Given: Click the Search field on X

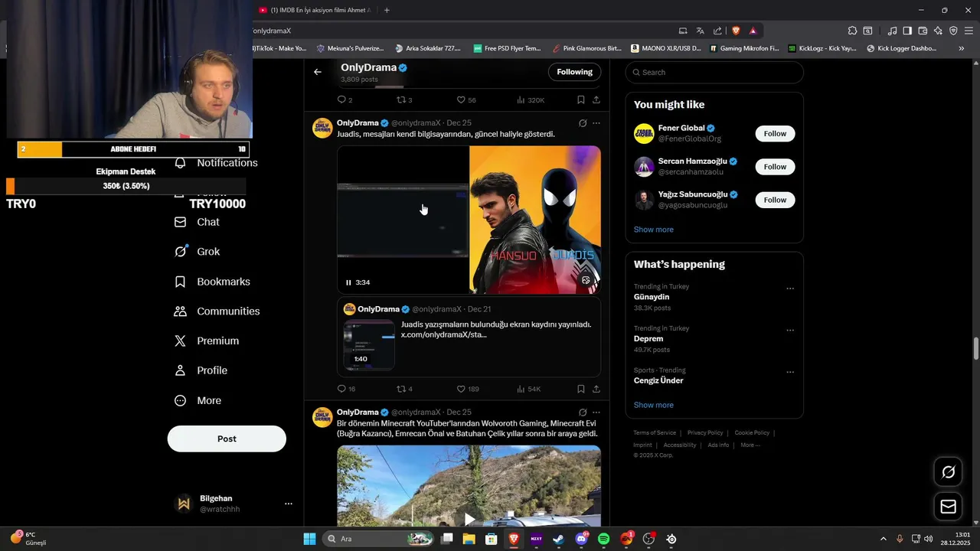Looking at the screenshot, I should click(x=714, y=72).
